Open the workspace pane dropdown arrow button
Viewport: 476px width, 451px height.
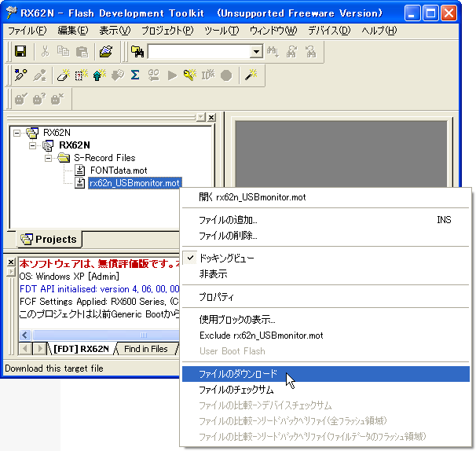[x=200, y=117]
